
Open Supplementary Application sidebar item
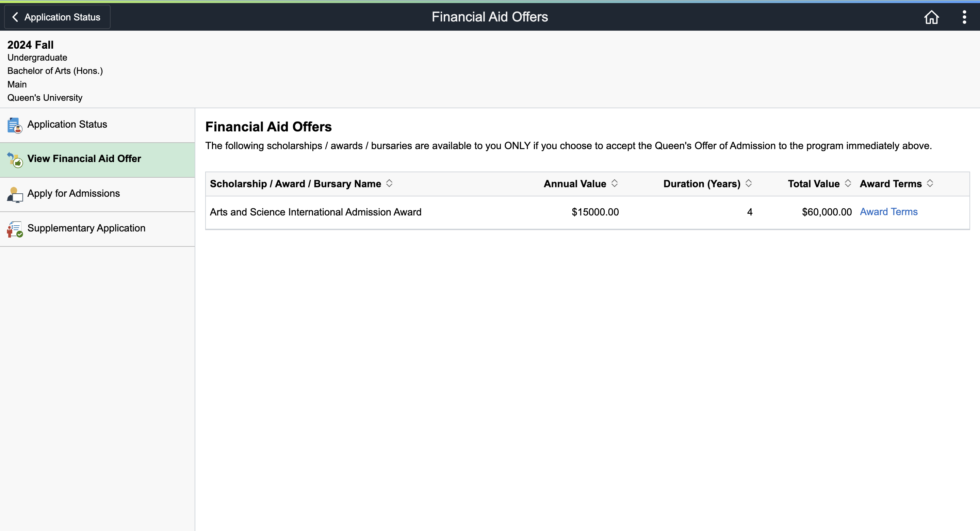pyautogui.click(x=86, y=228)
